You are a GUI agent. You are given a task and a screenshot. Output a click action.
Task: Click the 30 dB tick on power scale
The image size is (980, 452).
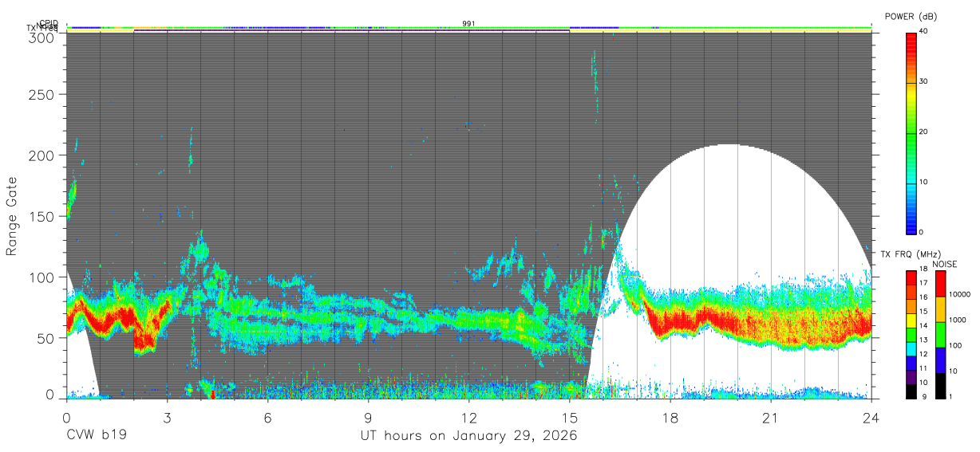[x=923, y=81]
